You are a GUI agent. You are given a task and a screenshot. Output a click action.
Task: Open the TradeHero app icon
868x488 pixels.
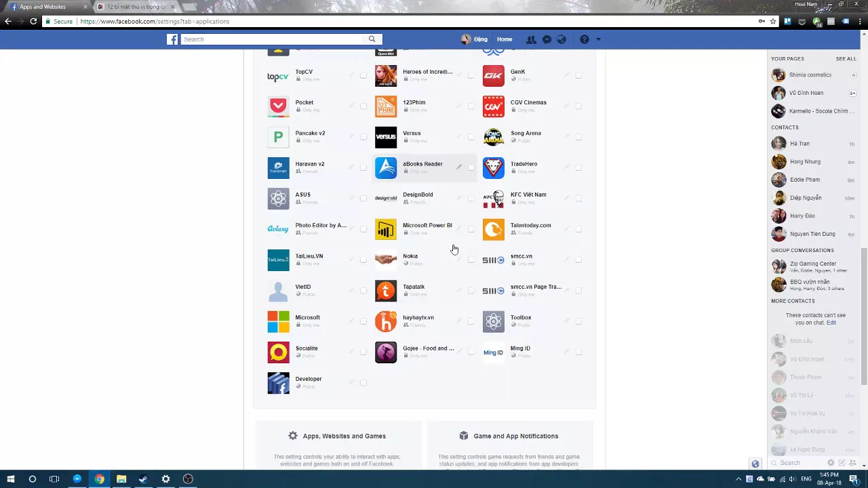[494, 168]
